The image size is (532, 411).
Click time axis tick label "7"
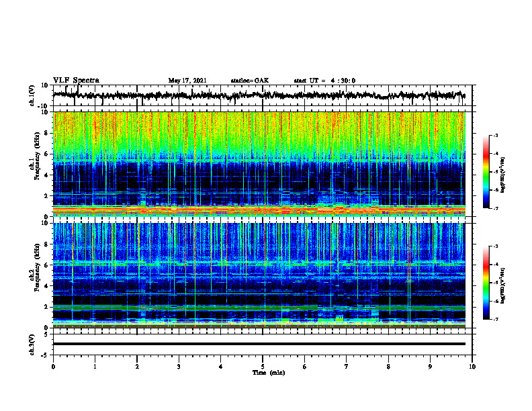347,366
